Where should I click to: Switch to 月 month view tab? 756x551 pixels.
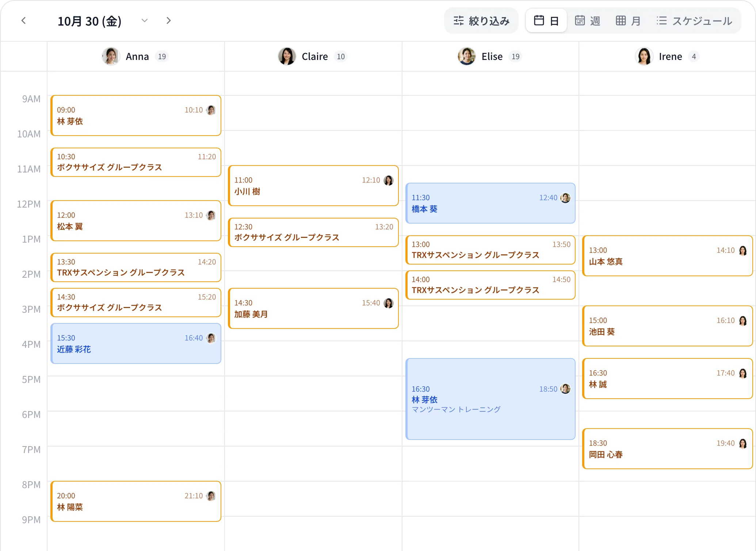tap(628, 21)
